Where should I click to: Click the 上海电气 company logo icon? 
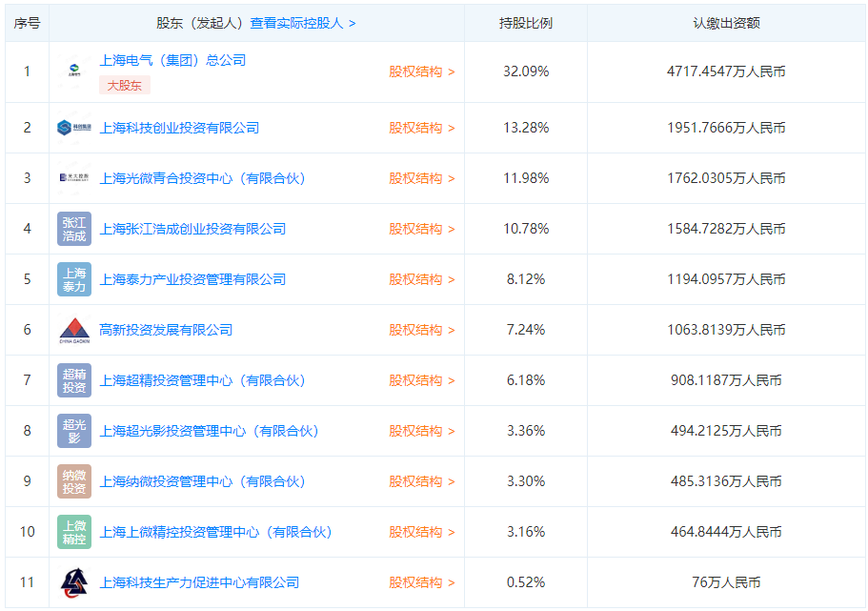74,71
